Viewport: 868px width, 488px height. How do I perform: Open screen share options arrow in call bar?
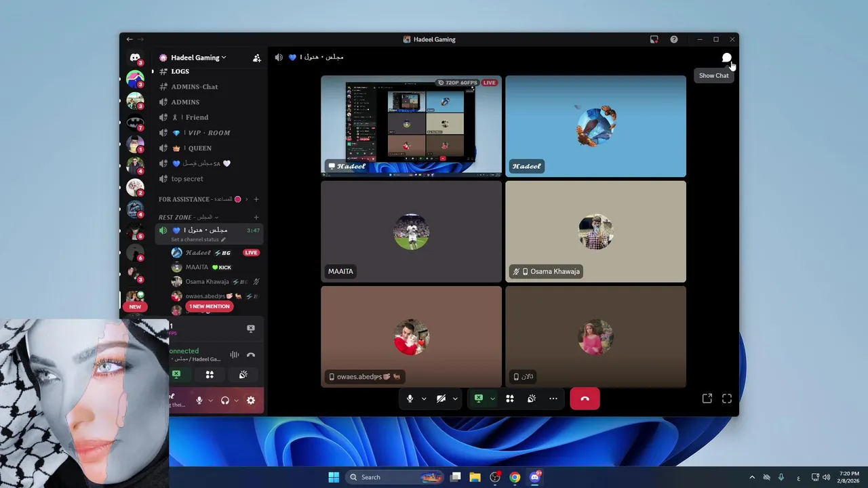[x=492, y=399]
